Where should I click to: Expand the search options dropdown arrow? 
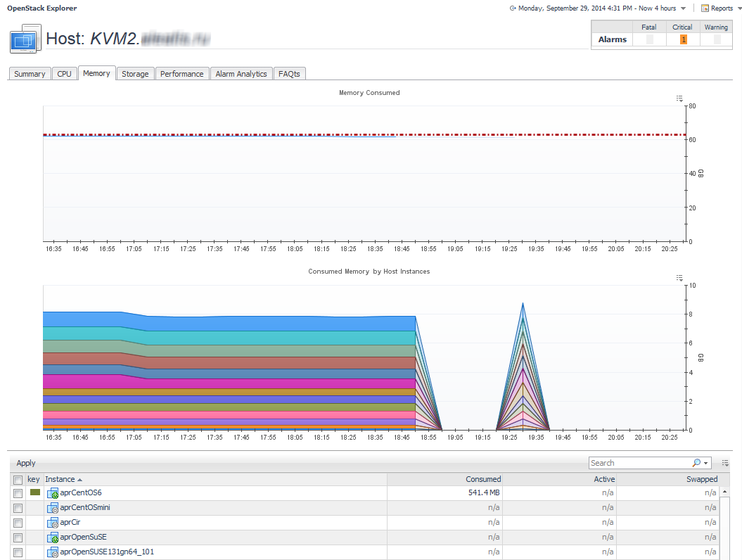(706, 463)
